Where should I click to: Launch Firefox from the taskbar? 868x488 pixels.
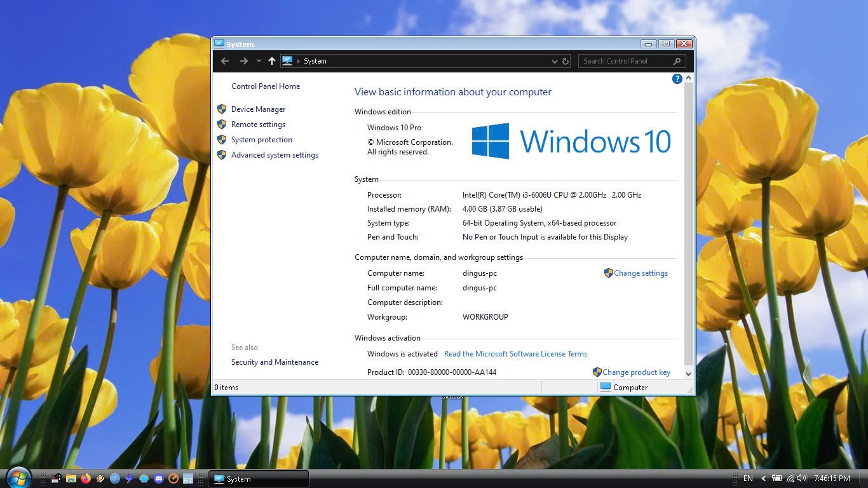coord(86,478)
